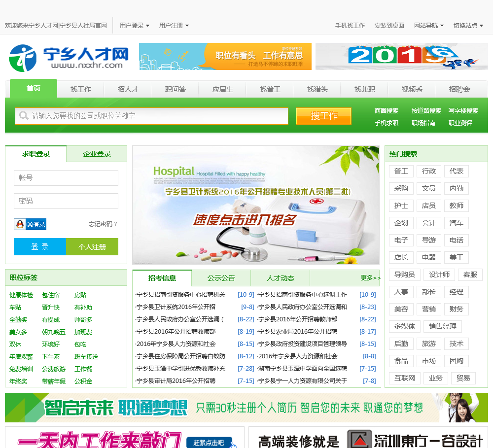
Task: Open news 宁乡县审计局2016年公开招聘
Action: tap(176, 380)
